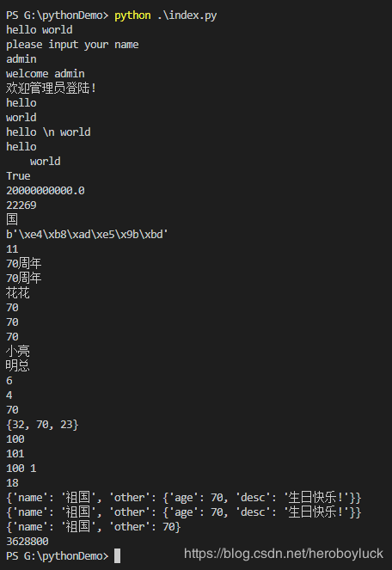
Task: Click the '100 1' output line
Action: pyautogui.click(x=21, y=469)
